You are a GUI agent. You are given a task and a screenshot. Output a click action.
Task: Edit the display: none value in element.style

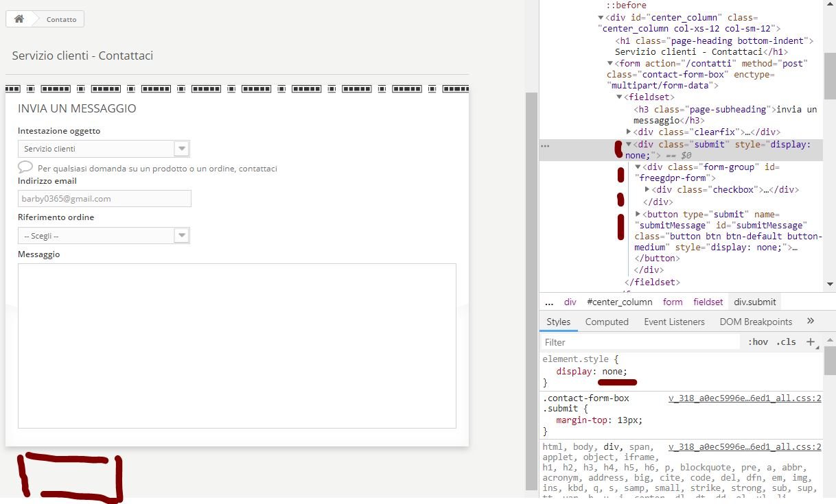point(614,371)
